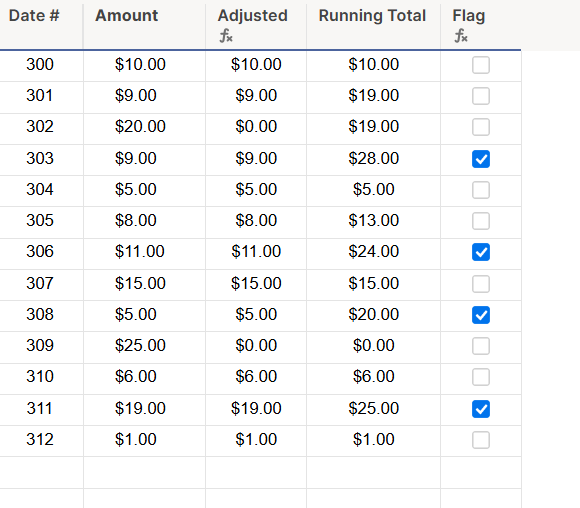The image size is (580, 508).
Task: Select the $25.00 Amount cell in row 309
Action: 144,346
